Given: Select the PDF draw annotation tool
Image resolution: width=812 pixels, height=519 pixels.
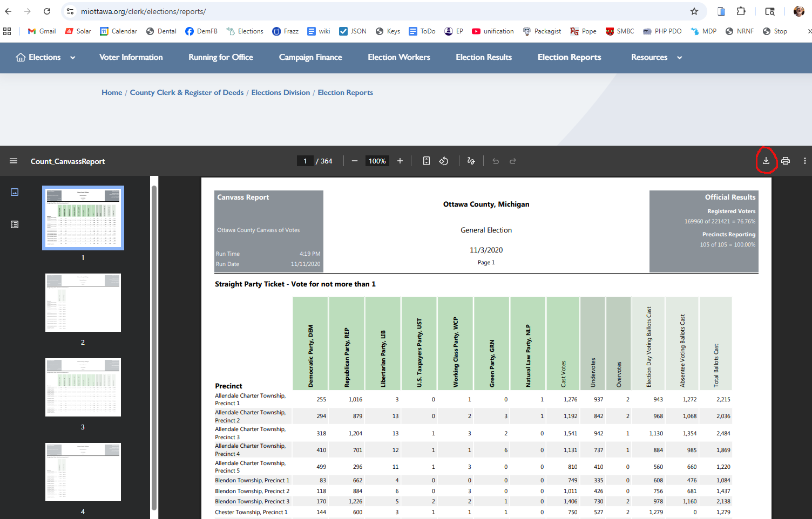Looking at the screenshot, I should [471, 161].
